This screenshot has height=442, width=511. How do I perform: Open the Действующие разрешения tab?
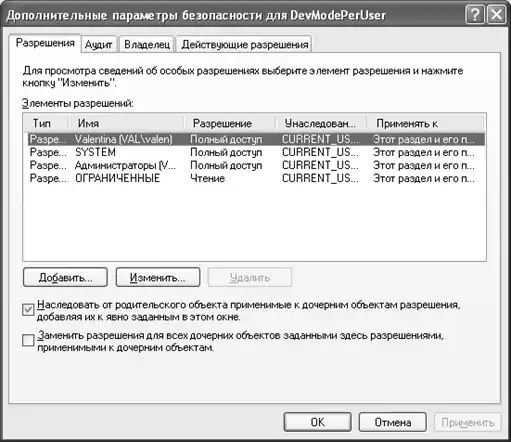pyautogui.click(x=244, y=44)
